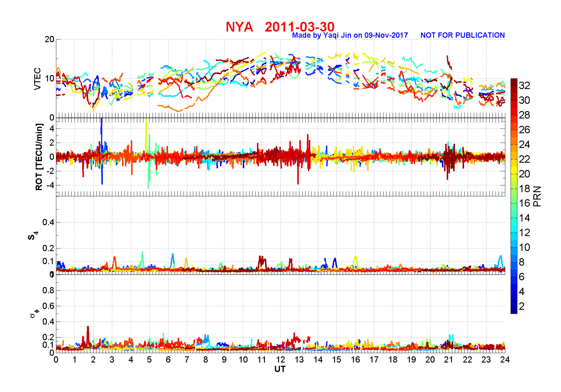Click the yellow band of the PRN colorbar
Image resolution: width=561 pixels, height=392 pixels.
(514, 170)
